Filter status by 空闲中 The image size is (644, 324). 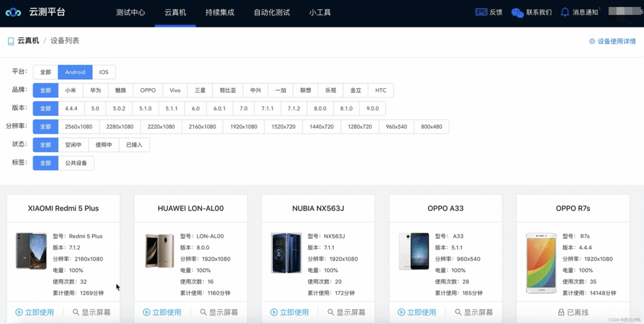point(73,145)
